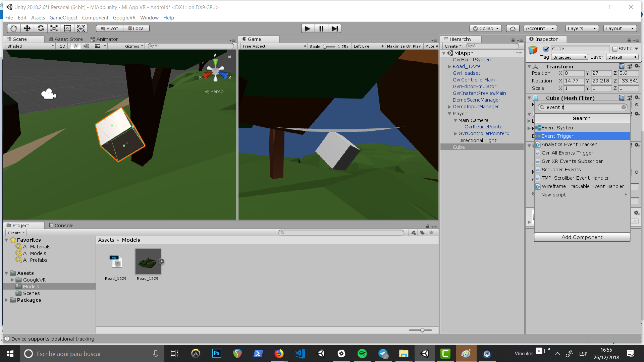This screenshot has width=644, height=362.
Task: Clear the component search field
Action: pos(624,107)
